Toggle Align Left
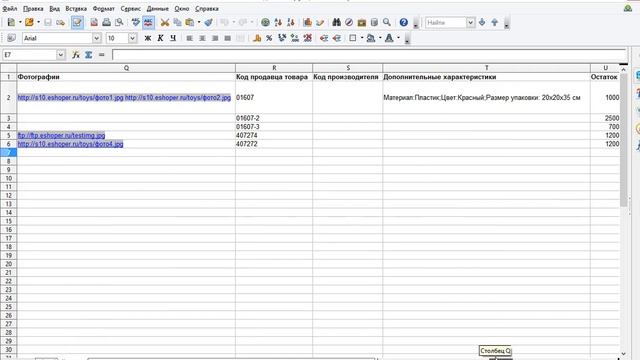The width and height of the screenshot is (640, 360). click(189, 38)
